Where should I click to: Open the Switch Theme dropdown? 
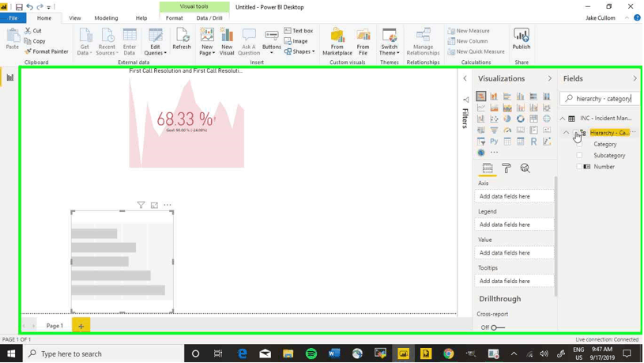click(x=389, y=42)
